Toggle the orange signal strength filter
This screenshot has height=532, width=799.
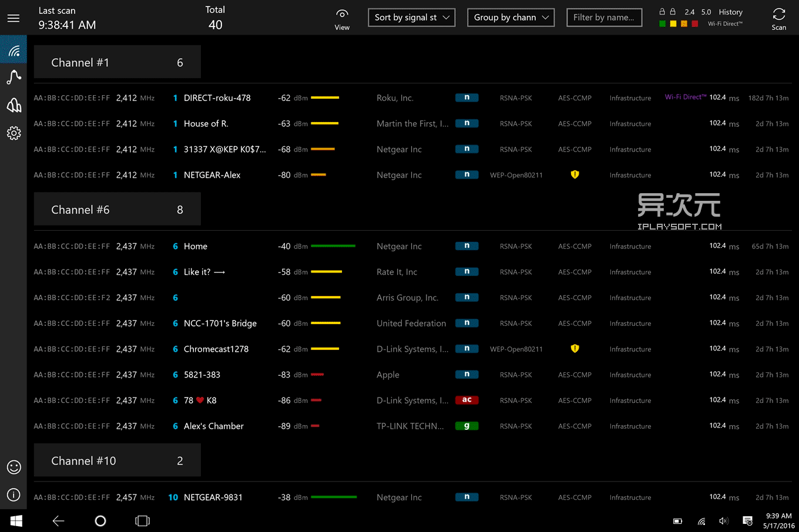(x=684, y=23)
